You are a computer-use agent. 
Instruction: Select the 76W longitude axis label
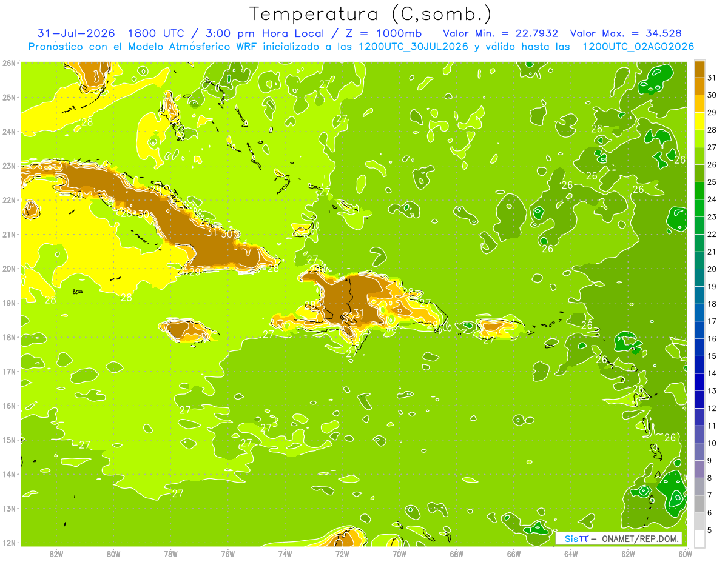(227, 554)
